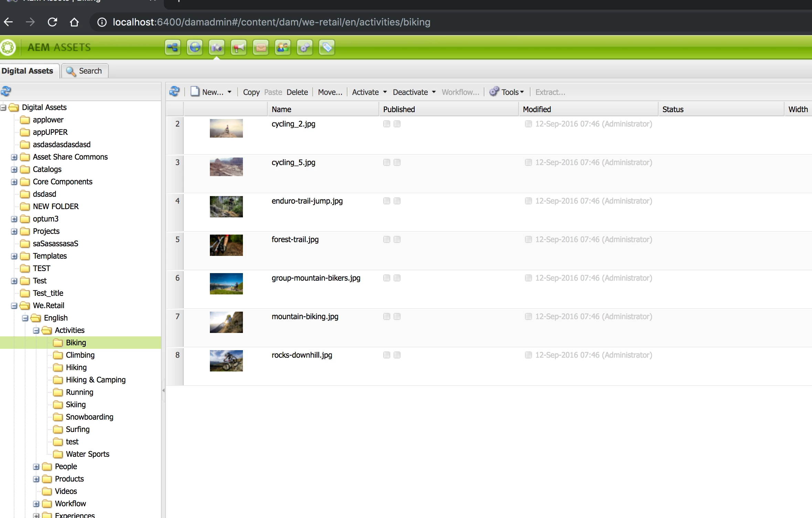Viewport: 812px width, 518px height.
Task: Toggle first published checkbox for forest-trail.jpg
Action: 387,239
